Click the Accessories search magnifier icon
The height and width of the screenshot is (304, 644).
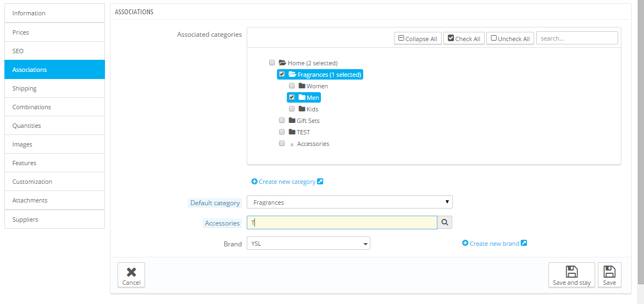445,222
